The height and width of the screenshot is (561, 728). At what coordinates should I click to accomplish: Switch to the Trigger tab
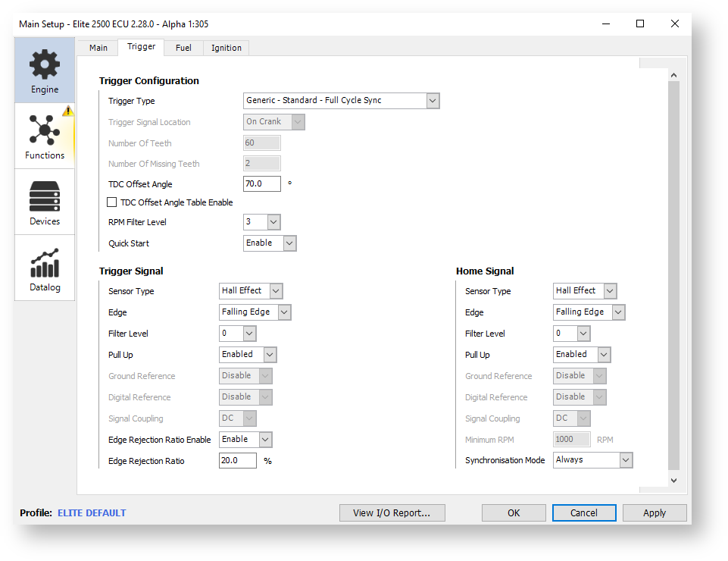point(141,47)
